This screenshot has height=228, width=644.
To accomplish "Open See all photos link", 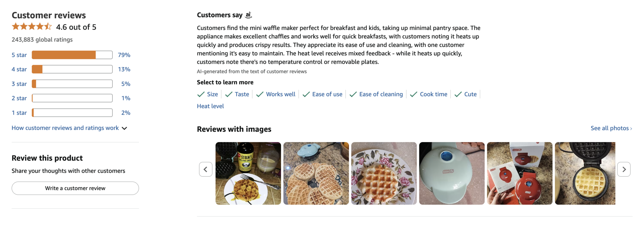I will 611,128.
